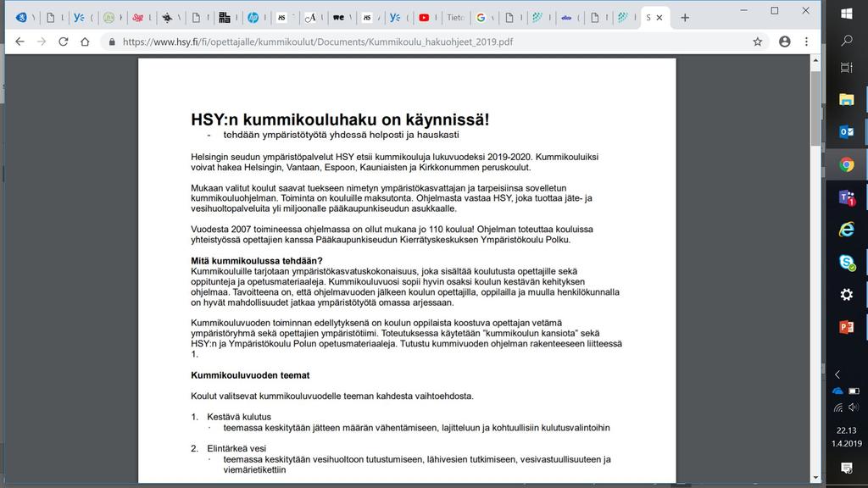868x488 pixels.
Task: Close the active PDF tab
Action: [x=659, y=18]
